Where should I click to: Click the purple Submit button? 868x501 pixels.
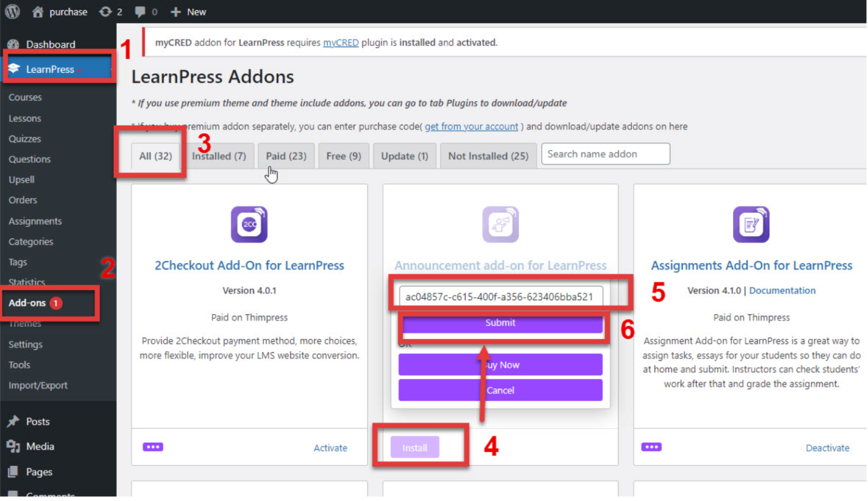[501, 323]
